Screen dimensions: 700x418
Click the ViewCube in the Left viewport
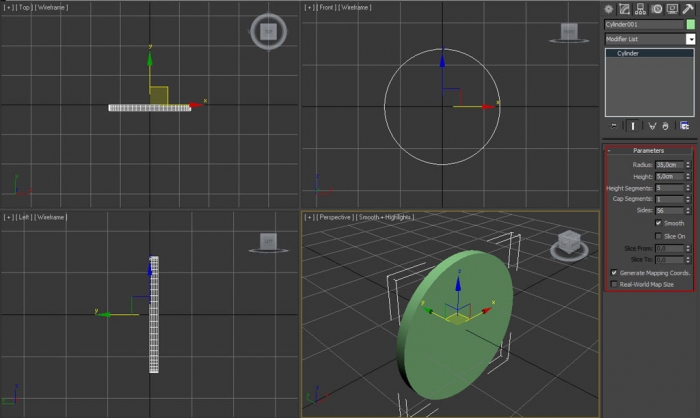tap(268, 242)
